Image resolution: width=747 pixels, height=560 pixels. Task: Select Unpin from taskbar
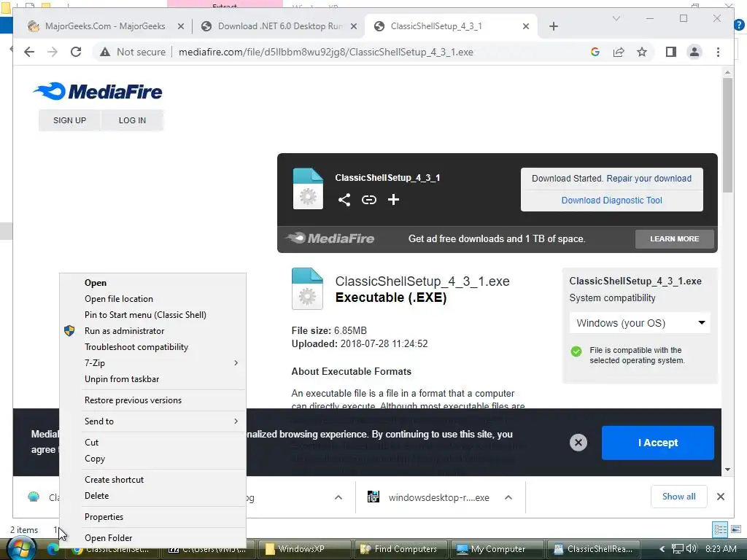tap(152, 379)
